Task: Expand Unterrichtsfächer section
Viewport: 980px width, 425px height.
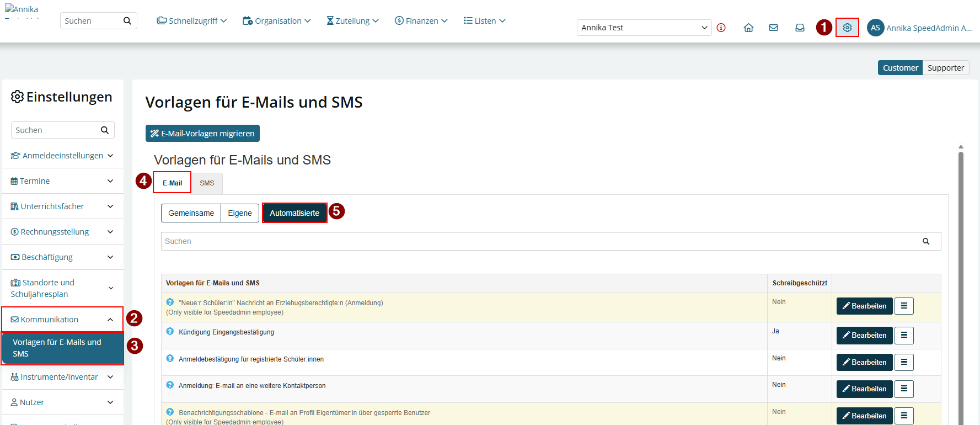Action: 62,206
